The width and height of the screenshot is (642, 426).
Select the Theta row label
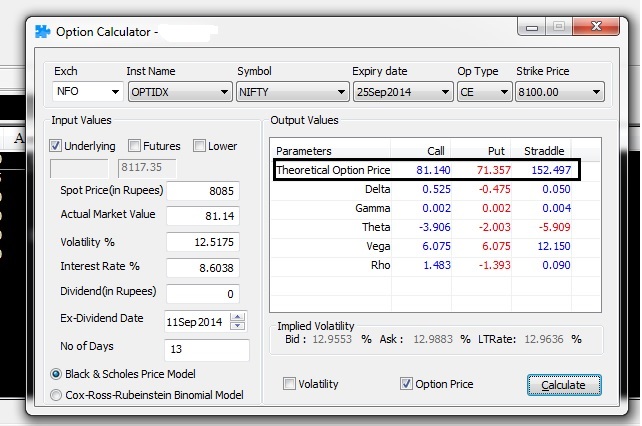click(x=376, y=227)
